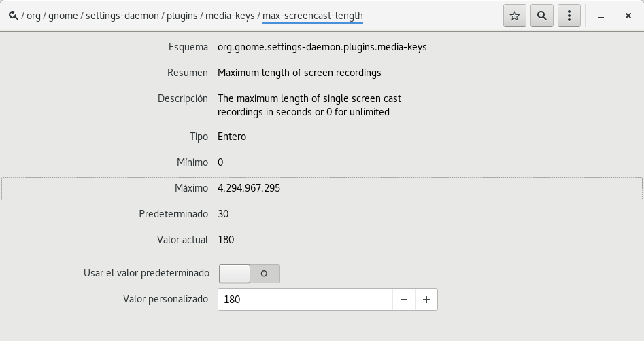This screenshot has width=644, height=341.
Task: Click the 'Predeterminado' value 30
Action: point(223,214)
